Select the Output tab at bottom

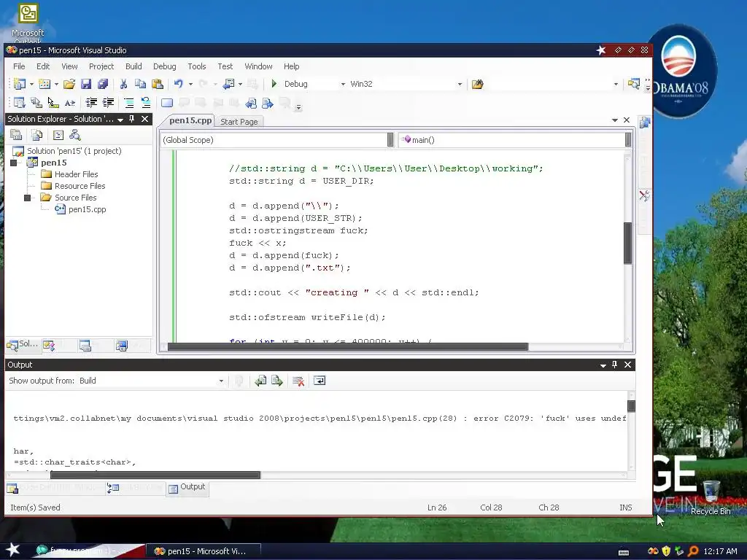[187, 488]
